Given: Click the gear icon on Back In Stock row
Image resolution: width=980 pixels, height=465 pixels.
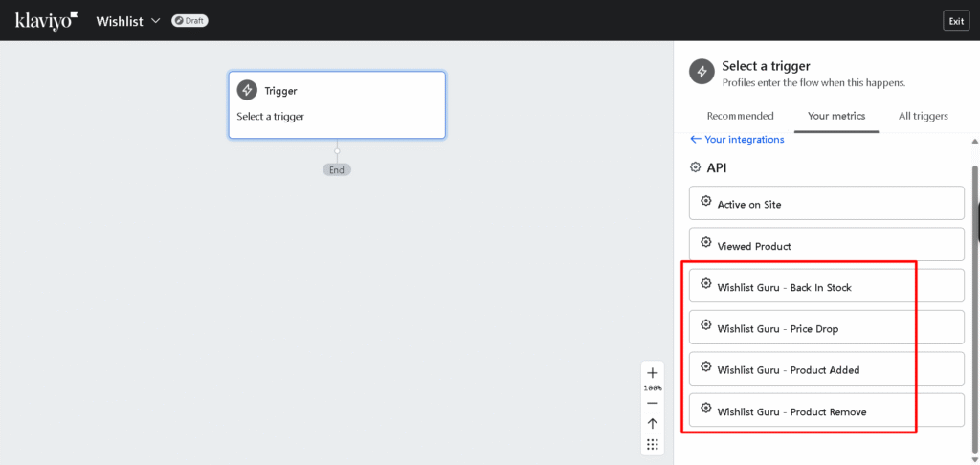Looking at the screenshot, I should 706,284.
